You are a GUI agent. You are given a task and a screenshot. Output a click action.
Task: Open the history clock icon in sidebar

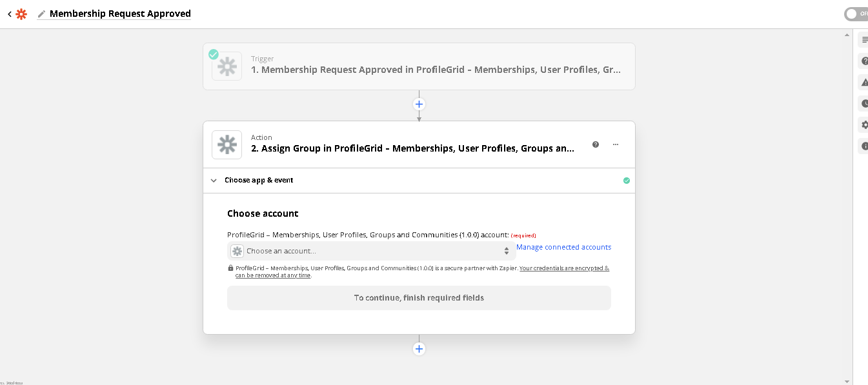(864, 103)
